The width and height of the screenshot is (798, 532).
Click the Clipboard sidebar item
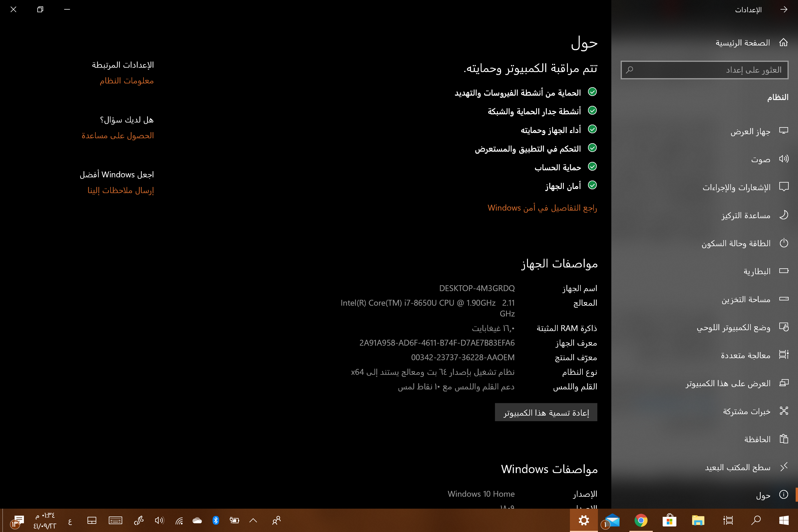(x=757, y=439)
